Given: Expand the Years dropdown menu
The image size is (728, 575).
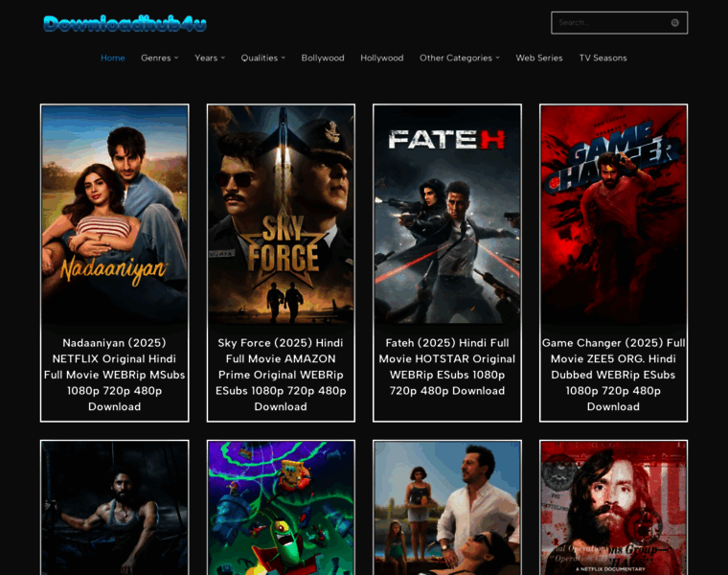Looking at the screenshot, I should tap(210, 58).
